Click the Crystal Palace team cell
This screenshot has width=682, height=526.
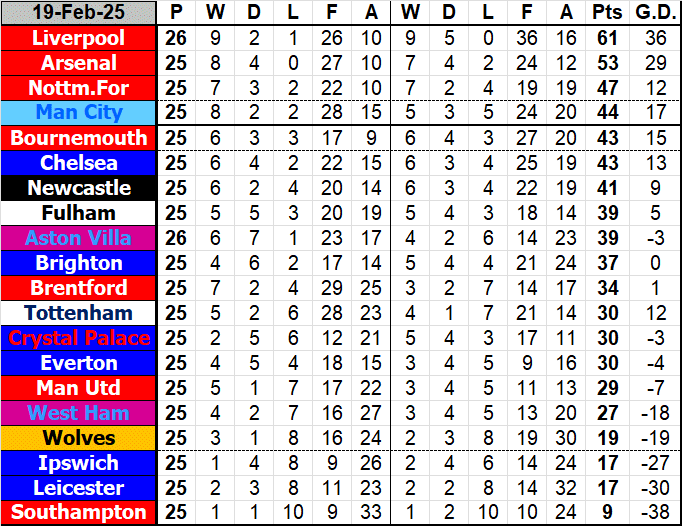pos(78,338)
